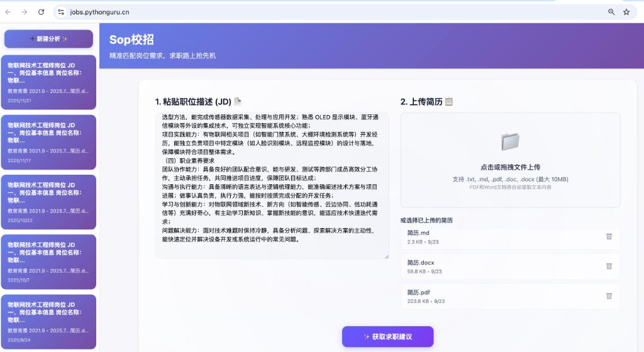644x352 pixels.
Task: Click inside the job description text area
Action: click(x=272, y=185)
